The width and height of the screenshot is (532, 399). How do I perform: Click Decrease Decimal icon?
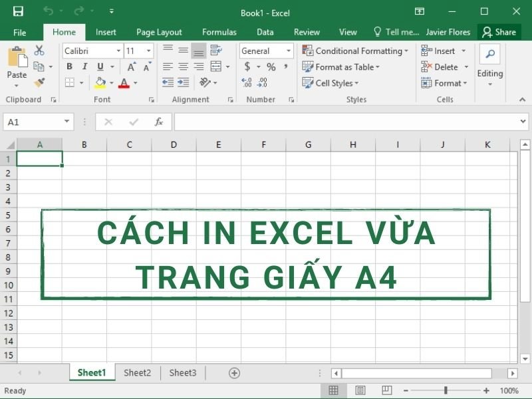point(262,82)
